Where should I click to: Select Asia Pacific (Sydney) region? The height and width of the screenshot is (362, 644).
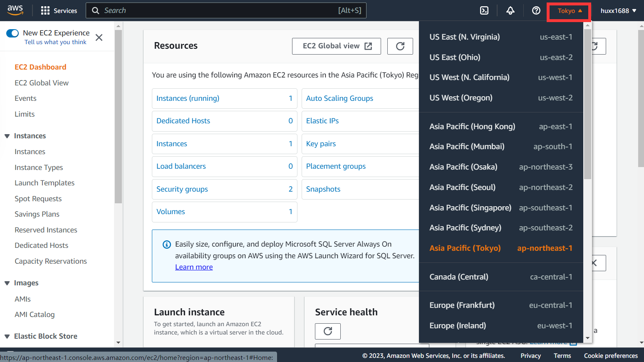pyautogui.click(x=501, y=228)
